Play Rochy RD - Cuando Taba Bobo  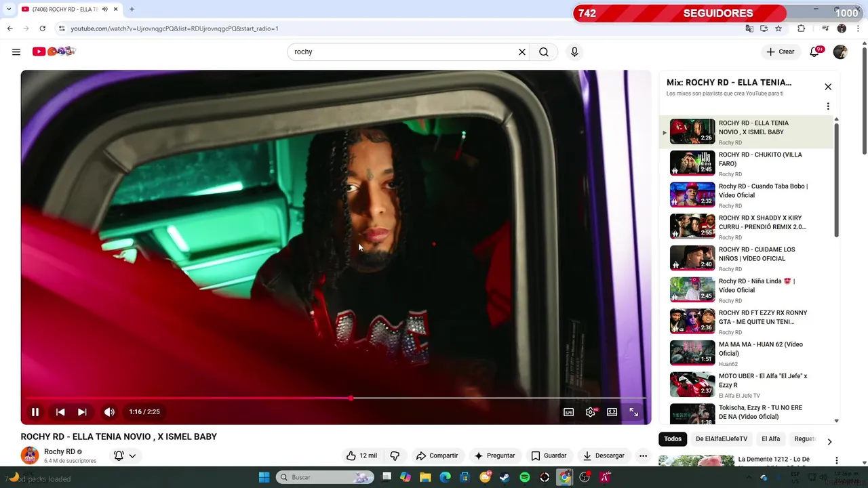(746, 195)
